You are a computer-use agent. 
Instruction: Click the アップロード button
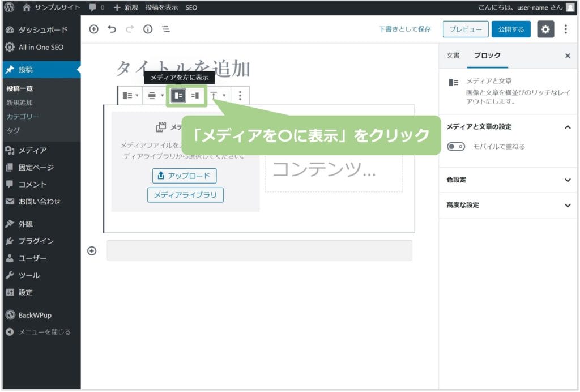185,176
